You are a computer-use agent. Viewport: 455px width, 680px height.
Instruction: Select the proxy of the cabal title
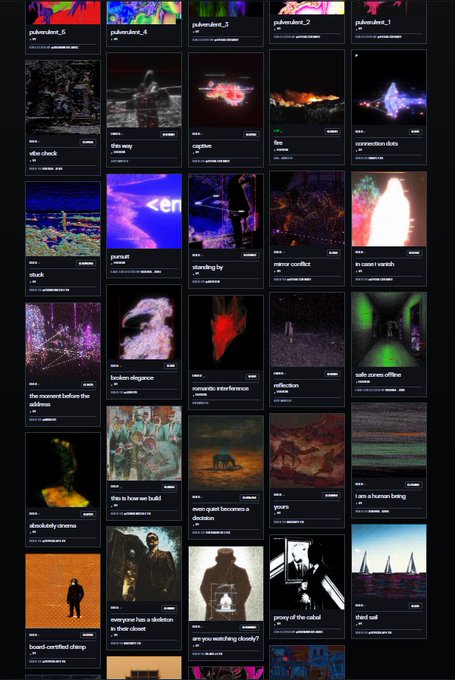297,617
